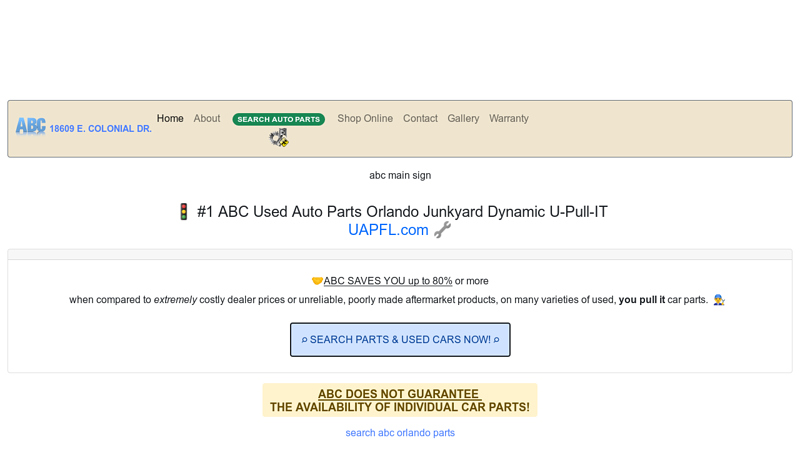Click the ABC logo in navbar
The image size is (800, 450).
[31, 126]
